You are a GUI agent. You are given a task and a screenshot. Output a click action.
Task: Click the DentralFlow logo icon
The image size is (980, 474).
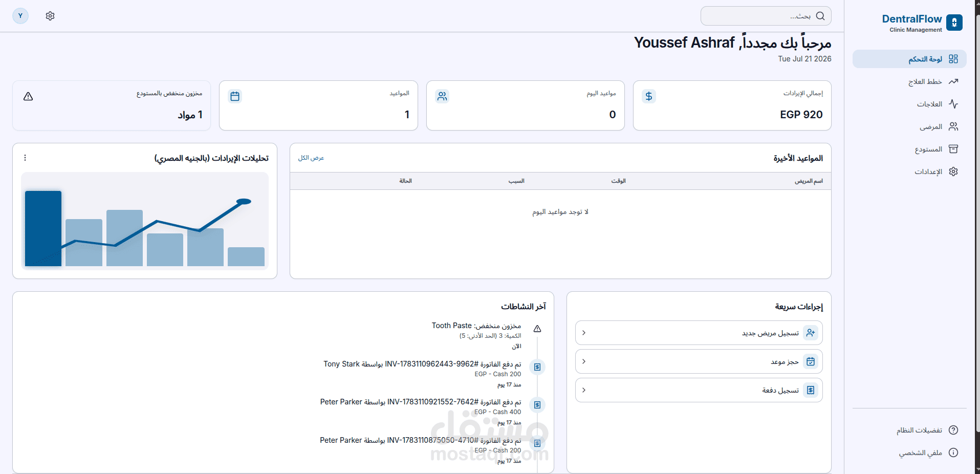(x=954, y=23)
